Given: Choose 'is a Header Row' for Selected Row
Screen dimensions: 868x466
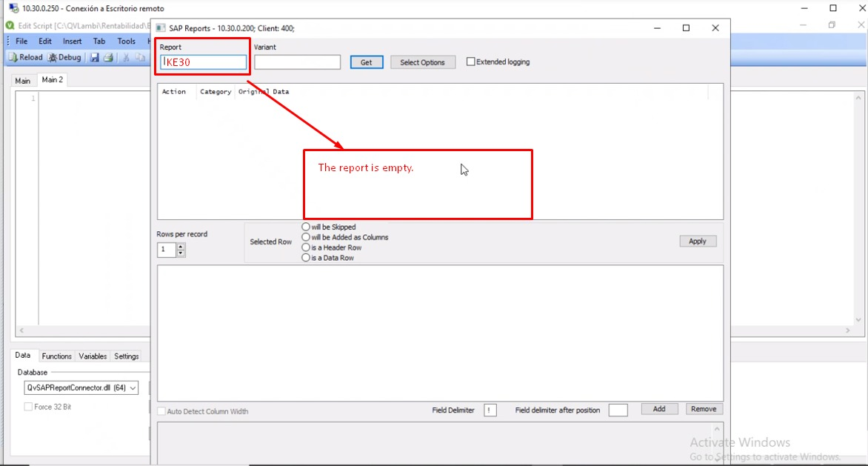Looking at the screenshot, I should click(x=304, y=247).
